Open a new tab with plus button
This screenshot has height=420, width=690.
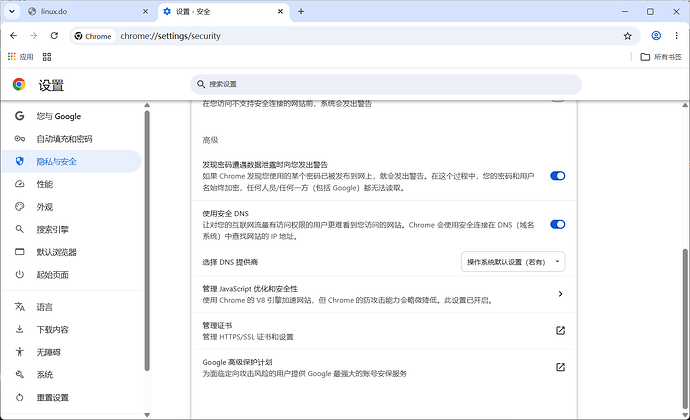pyautogui.click(x=301, y=11)
